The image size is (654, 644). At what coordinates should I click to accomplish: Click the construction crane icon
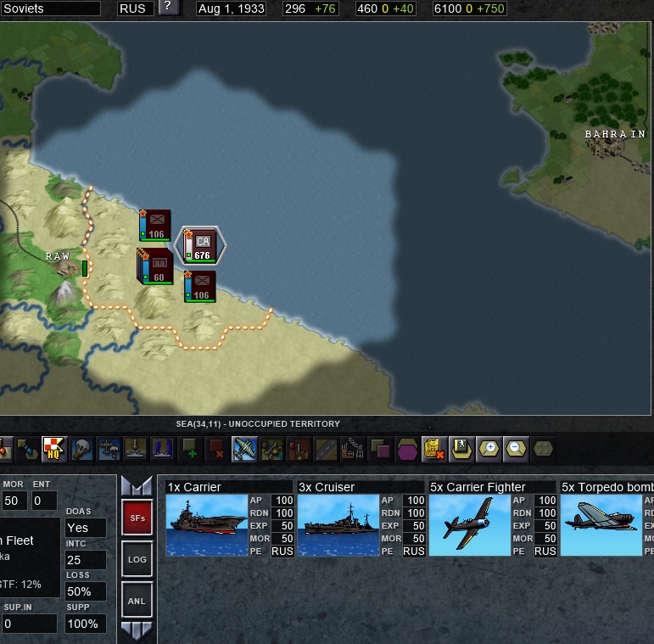(x=353, y=449)
